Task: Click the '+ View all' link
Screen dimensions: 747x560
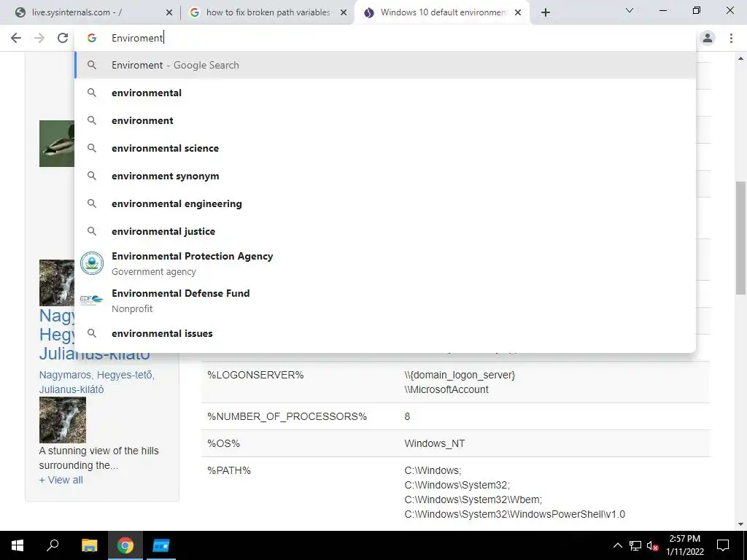Action: click(x=61, y=480)
